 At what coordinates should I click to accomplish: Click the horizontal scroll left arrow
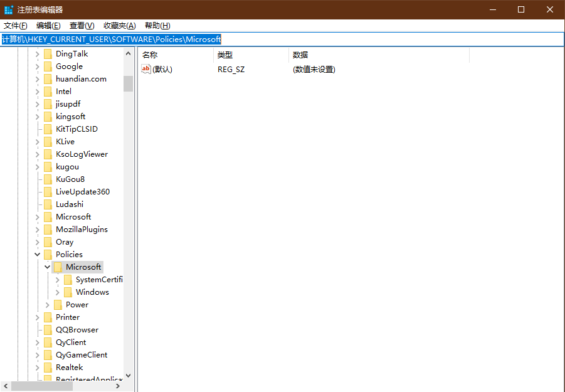[6, 386]
